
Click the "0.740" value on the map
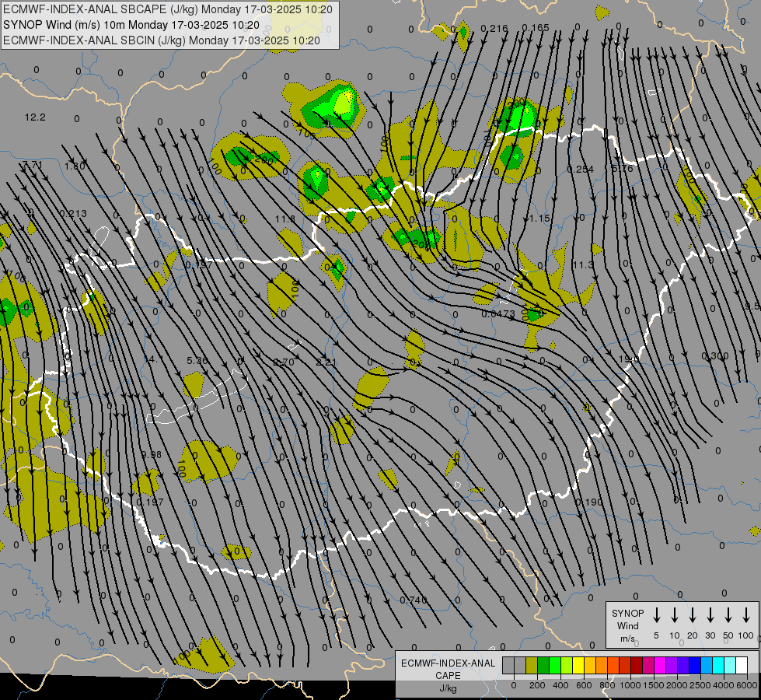pyautogui.click(x=413, y=600)
